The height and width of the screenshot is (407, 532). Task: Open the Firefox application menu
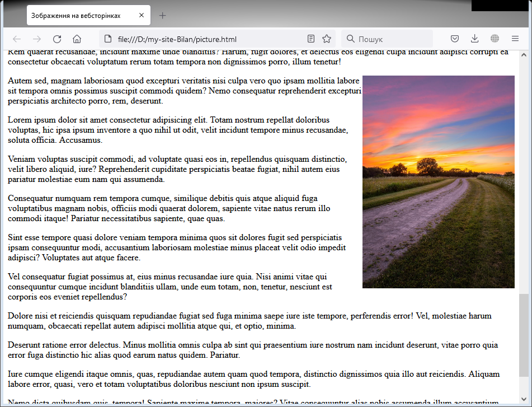pyautogui.click(x=515, y=39)
